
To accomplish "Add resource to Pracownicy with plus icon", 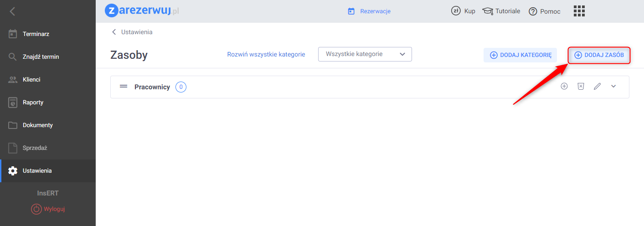I will click(564, 86).
